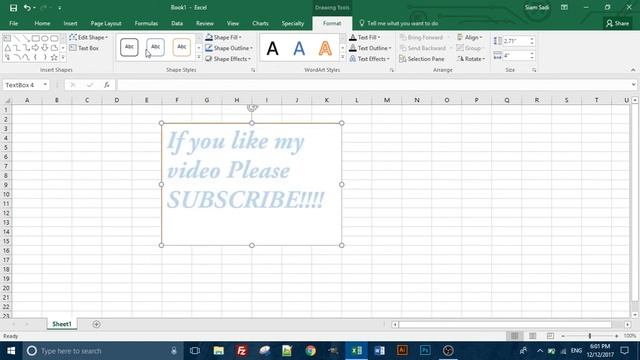Image resolution: width=640 pixels, height=360 pixels.
Task: Switch to the Formulas tab
Action: 146,23
